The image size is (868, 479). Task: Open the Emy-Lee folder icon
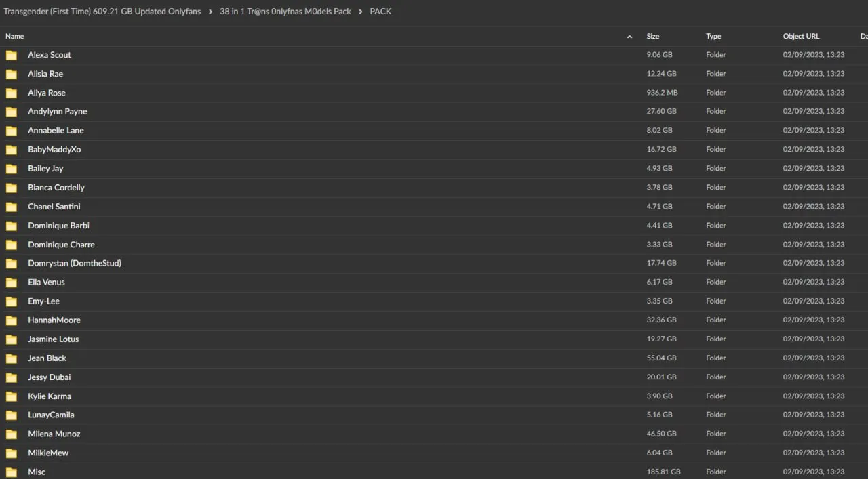[11, 301]
